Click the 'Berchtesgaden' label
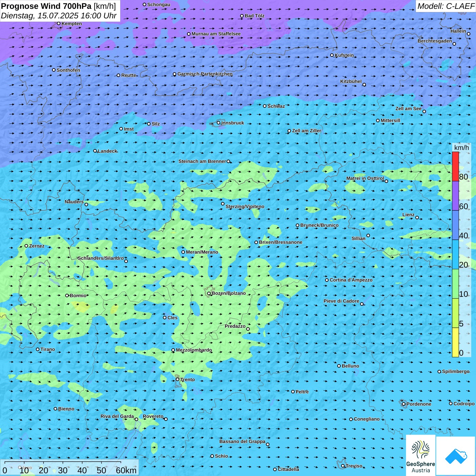 pyautogui.click(x=435, y=41)
